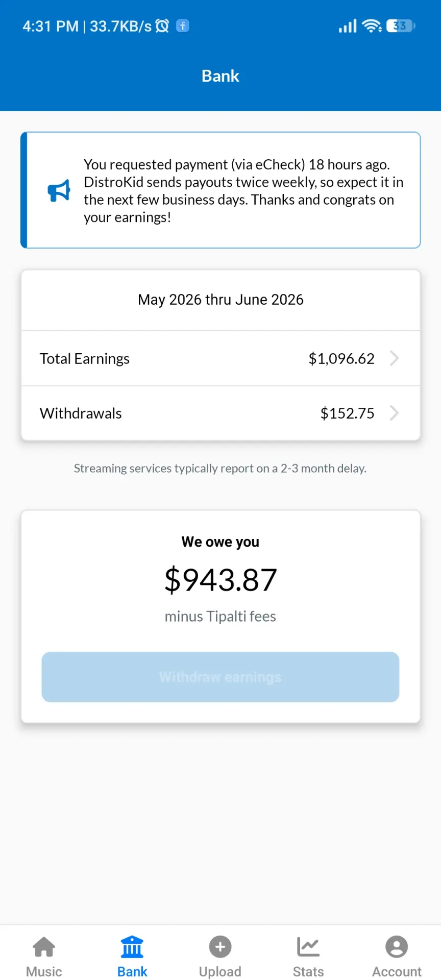This screenshot has width=441, height=980.
Task: Tap the Bank building icon
Action: [132, 947]
